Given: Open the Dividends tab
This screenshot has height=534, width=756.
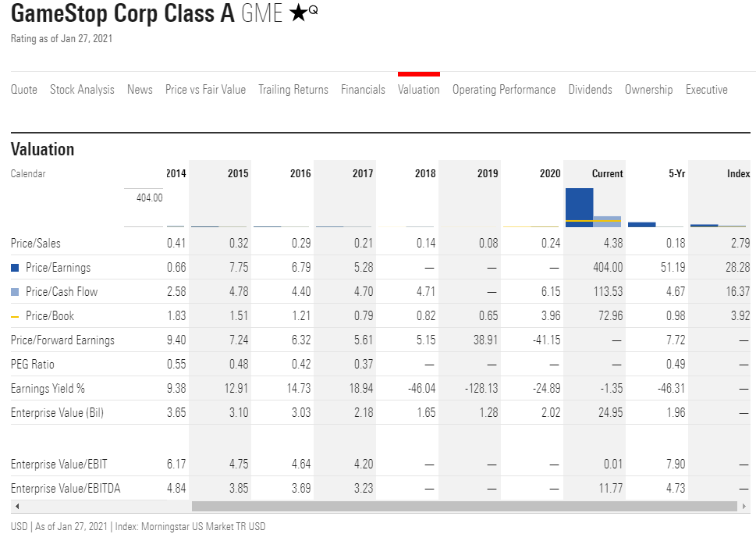Looking at the screenshot, I should (x=590, y=90).
